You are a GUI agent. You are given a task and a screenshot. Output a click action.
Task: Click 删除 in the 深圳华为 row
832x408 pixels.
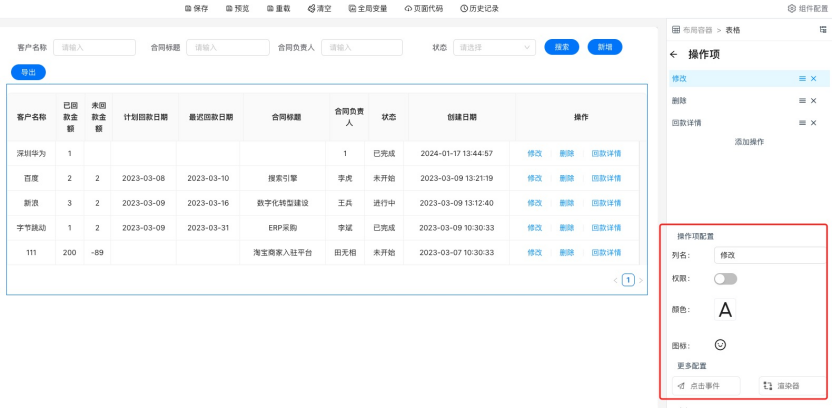point(567,154)
